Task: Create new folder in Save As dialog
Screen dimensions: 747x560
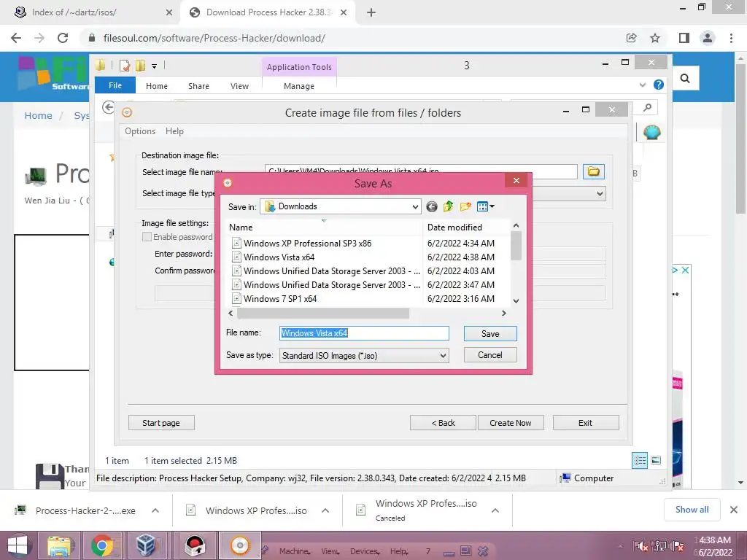Action: (x=465, y=206)
